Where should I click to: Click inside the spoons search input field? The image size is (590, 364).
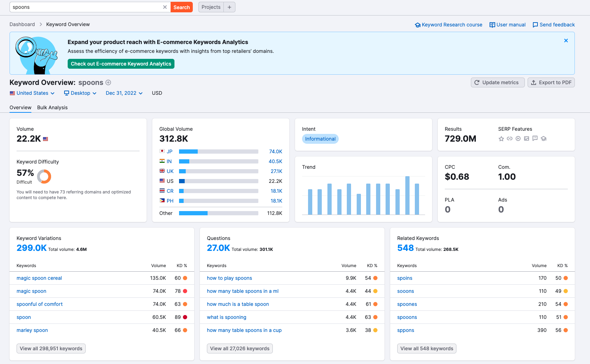click(86, 7)
